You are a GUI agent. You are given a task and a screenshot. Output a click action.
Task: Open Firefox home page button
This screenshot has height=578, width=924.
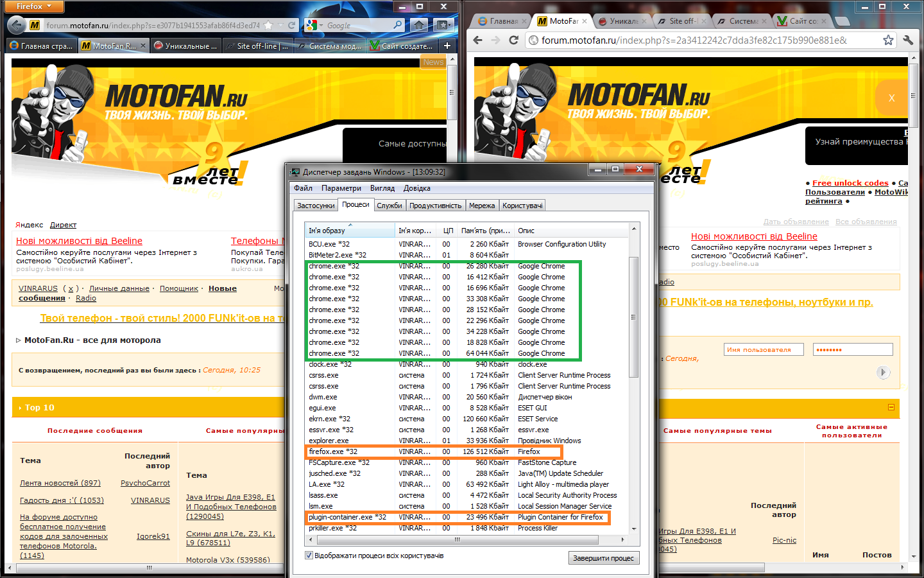418,25
